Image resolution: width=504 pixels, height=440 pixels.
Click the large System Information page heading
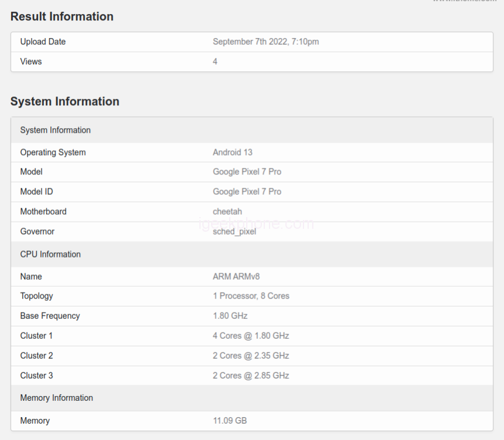pyautogui.click(x=65, y=102)
